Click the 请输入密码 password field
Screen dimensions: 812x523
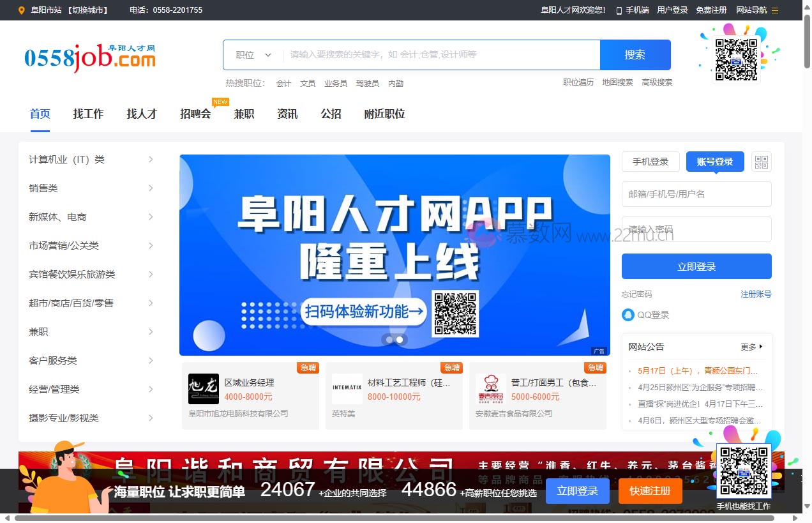tap(696, 229)
